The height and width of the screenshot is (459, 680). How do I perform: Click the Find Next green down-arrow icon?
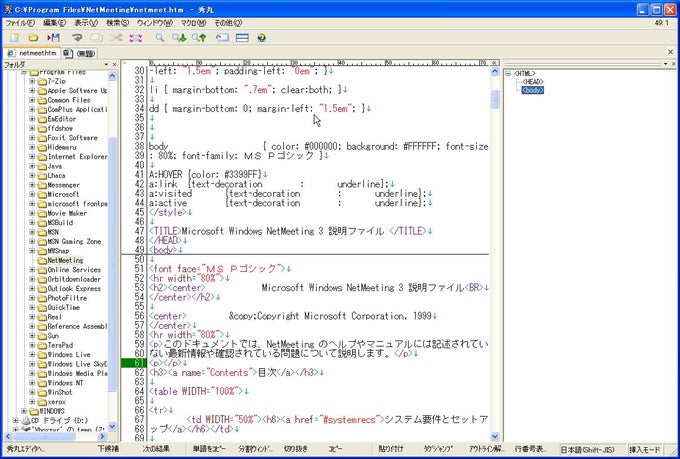179,38
